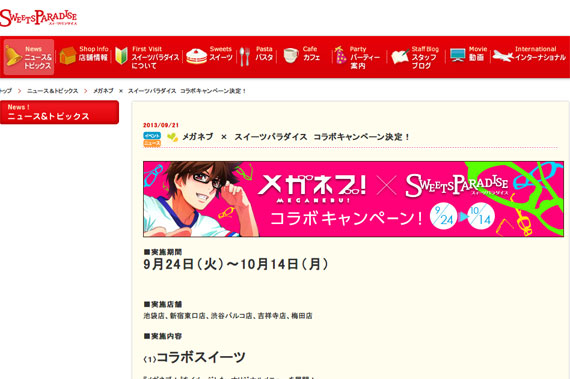This screenshot has height=379, width=570.
Task: Click the green beginner mark icon
Action: click(121, 56)
